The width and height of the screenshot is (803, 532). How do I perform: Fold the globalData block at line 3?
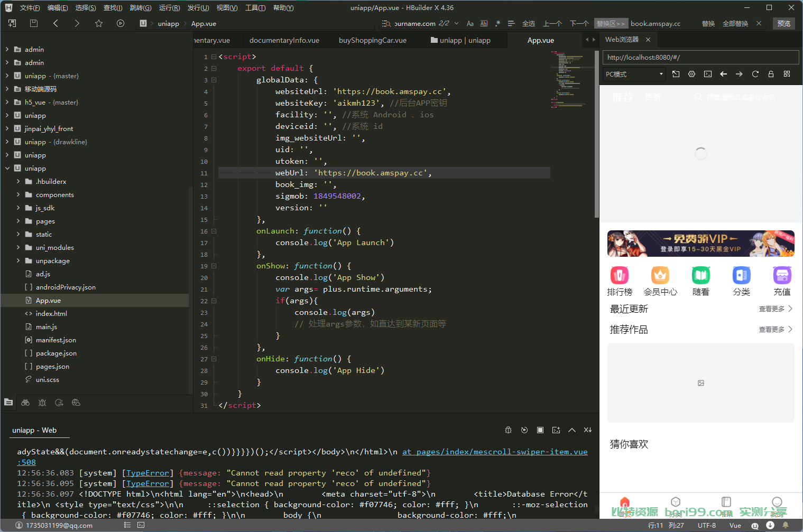pos(214,80)
